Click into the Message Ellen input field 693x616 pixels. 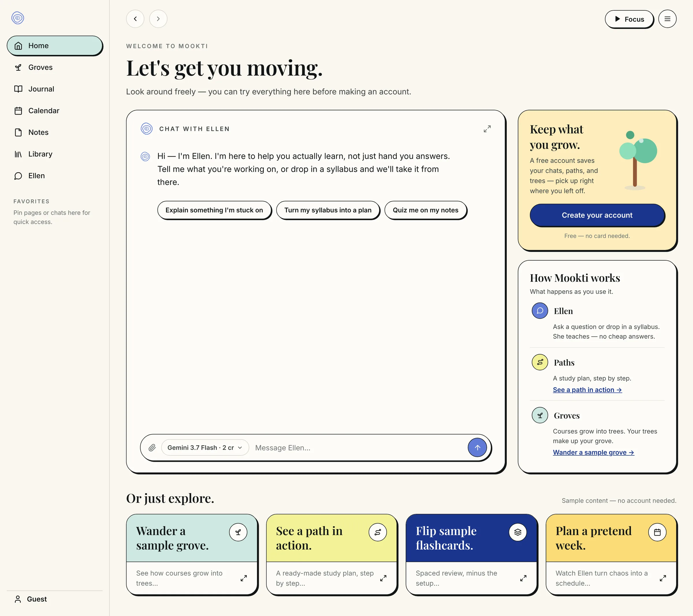pos(359,448)
